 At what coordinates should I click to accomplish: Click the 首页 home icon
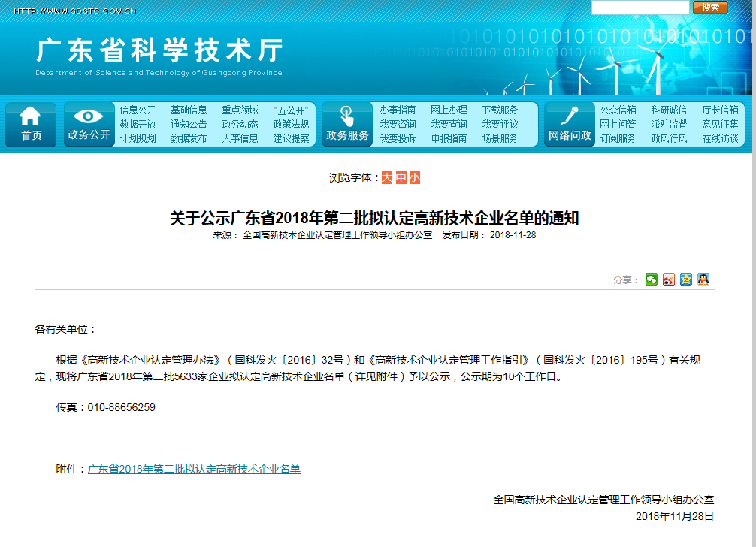click(30, 118)
